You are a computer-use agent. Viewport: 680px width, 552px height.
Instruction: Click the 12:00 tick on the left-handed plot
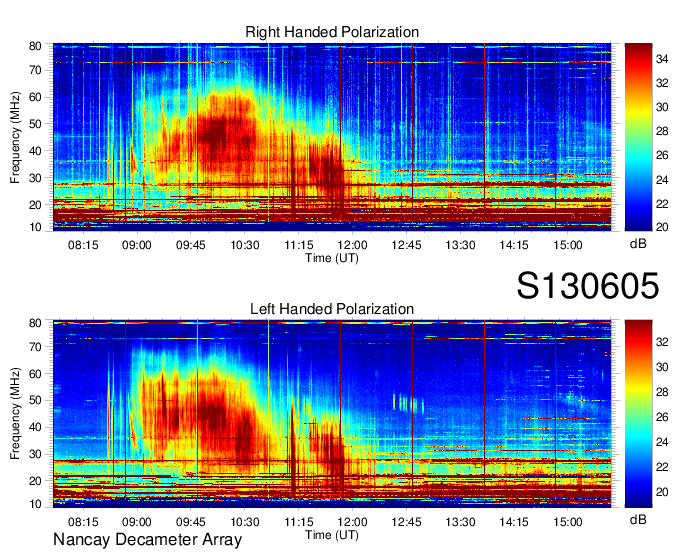click(x=353, y=522)
